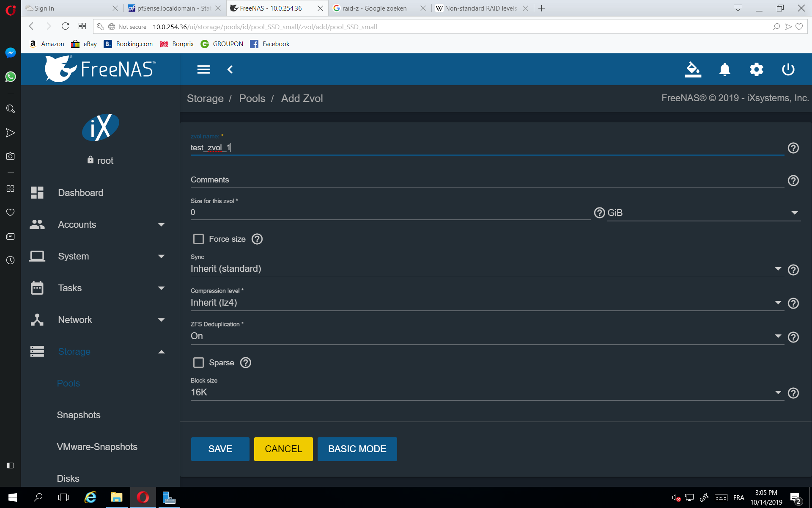
Task: Switch to BASIC MODE
Action: [357, 449]
